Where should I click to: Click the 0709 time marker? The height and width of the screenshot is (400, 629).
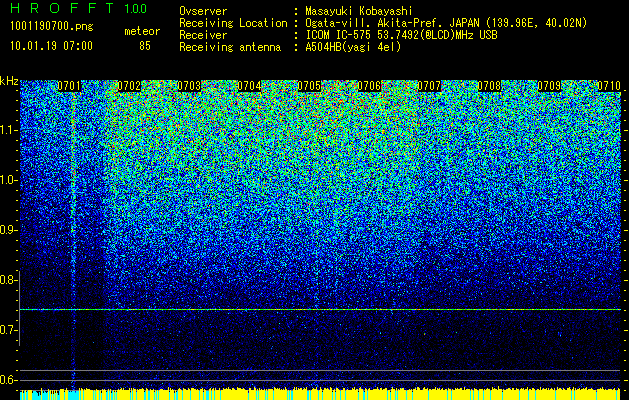pyautogui.click(x=549, y=86)
